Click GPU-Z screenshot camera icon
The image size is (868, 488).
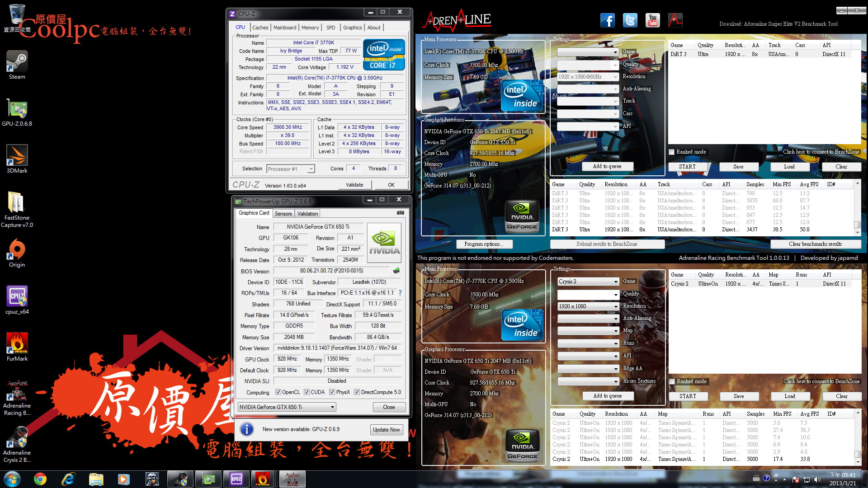(400, 213)
